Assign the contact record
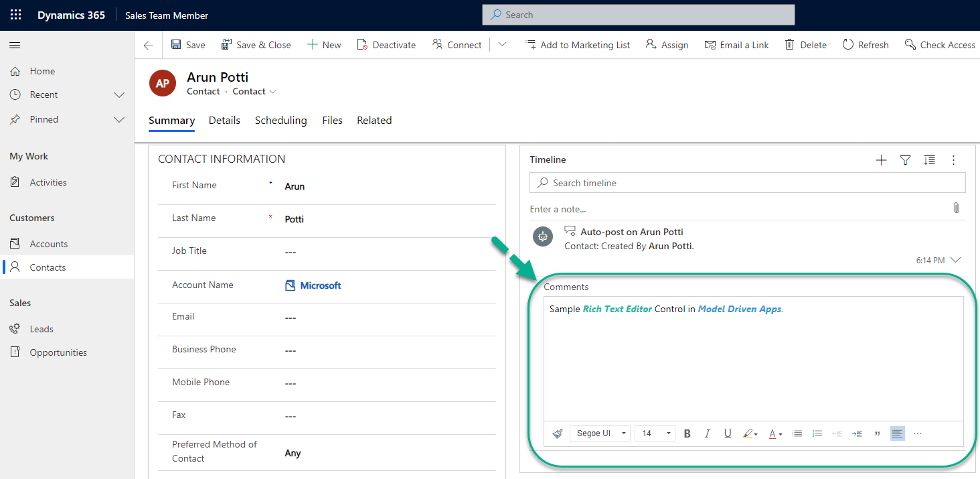Viewport: 980px width, 479px height. coord(667,45)
